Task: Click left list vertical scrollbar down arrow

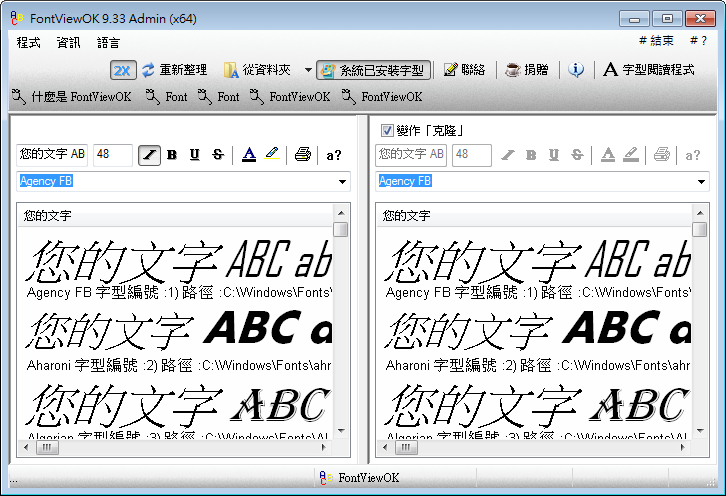Action: (341, 431)
